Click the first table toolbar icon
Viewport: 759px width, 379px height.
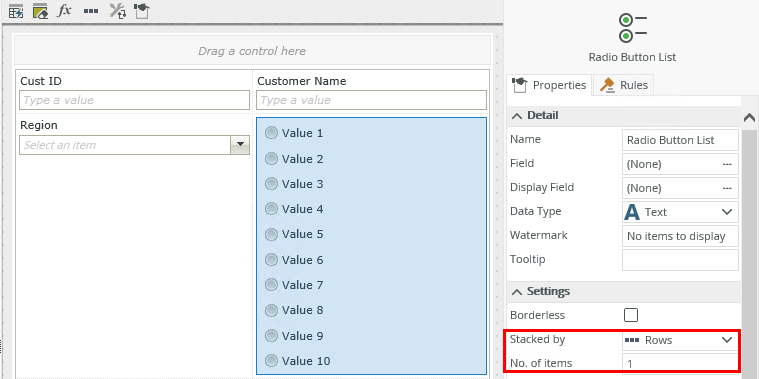point(16,11)
